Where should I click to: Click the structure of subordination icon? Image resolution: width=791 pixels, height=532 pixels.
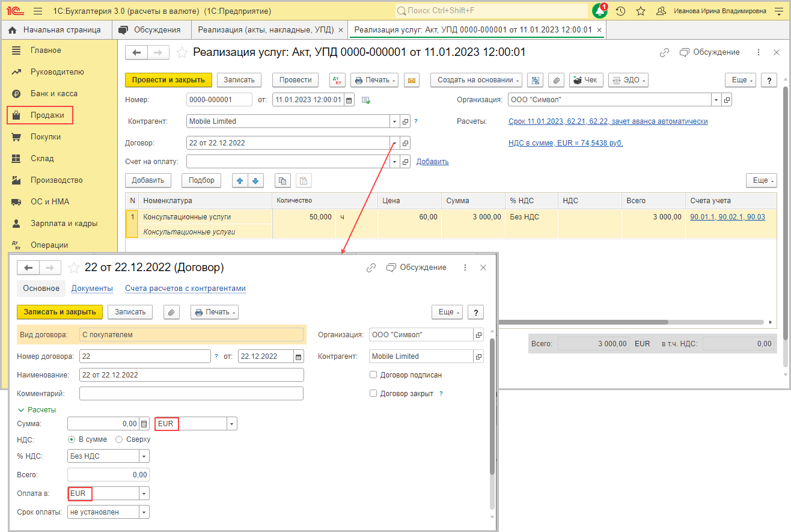(534, 80)
